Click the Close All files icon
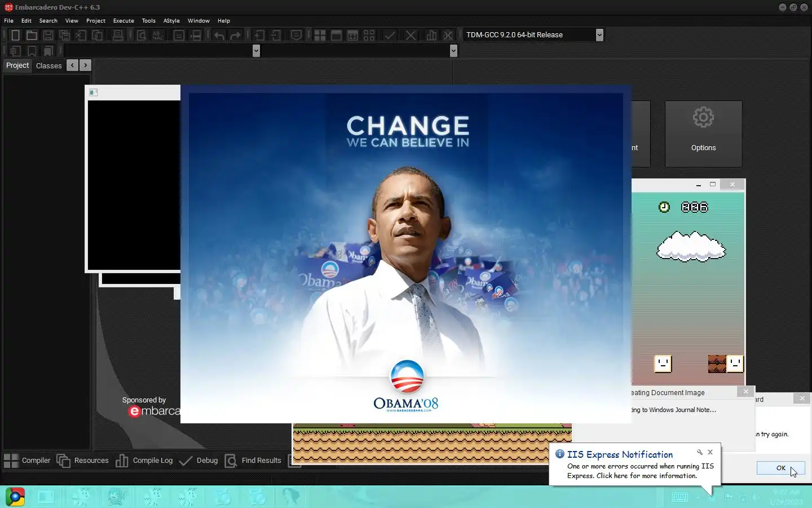 coord(98,35)
